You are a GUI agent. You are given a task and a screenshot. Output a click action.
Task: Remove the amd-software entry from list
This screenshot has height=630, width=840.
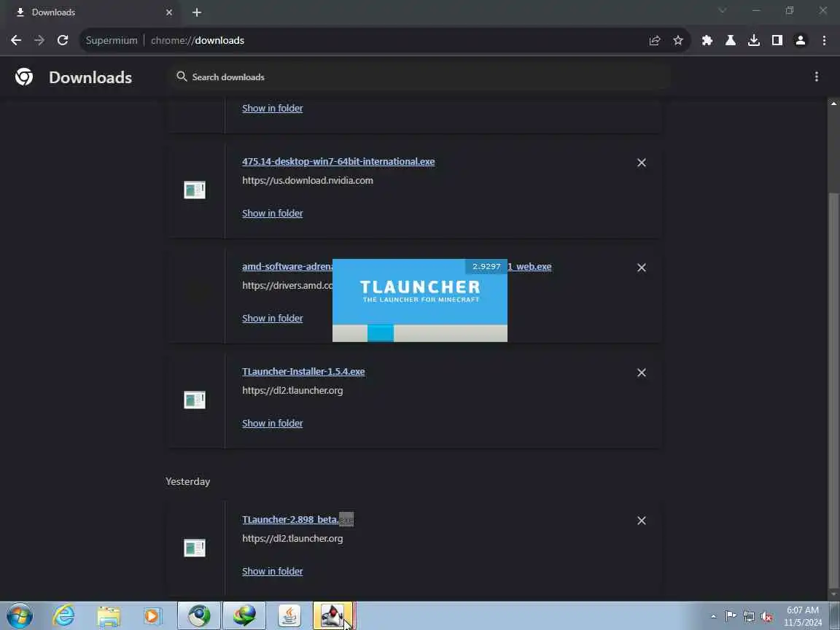tap(641, 268)
